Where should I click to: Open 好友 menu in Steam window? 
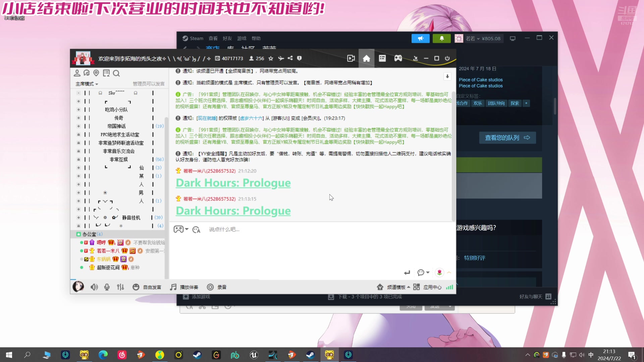point(227,39)
